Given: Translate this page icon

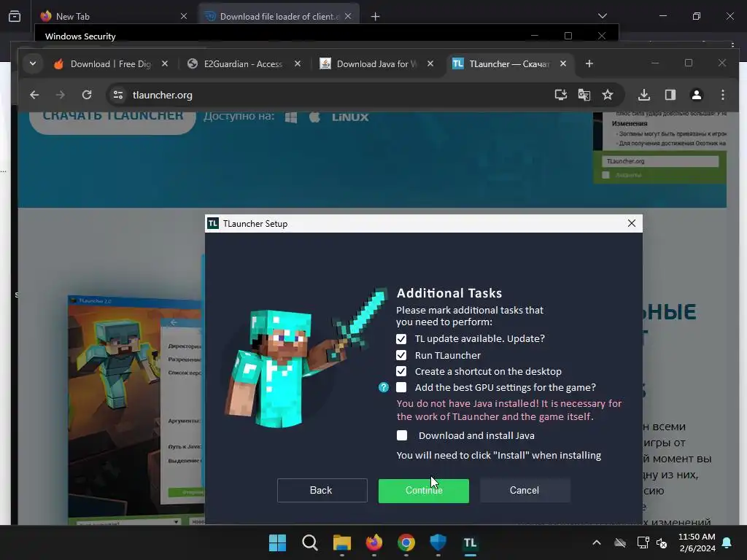Looking at the screenshot, I should click(x=584, y=95).
